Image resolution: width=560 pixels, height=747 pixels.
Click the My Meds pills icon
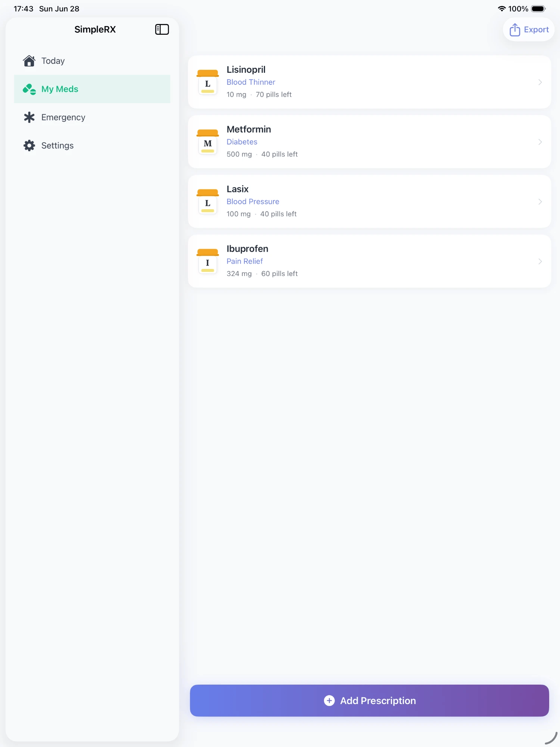tap(29, 89)
